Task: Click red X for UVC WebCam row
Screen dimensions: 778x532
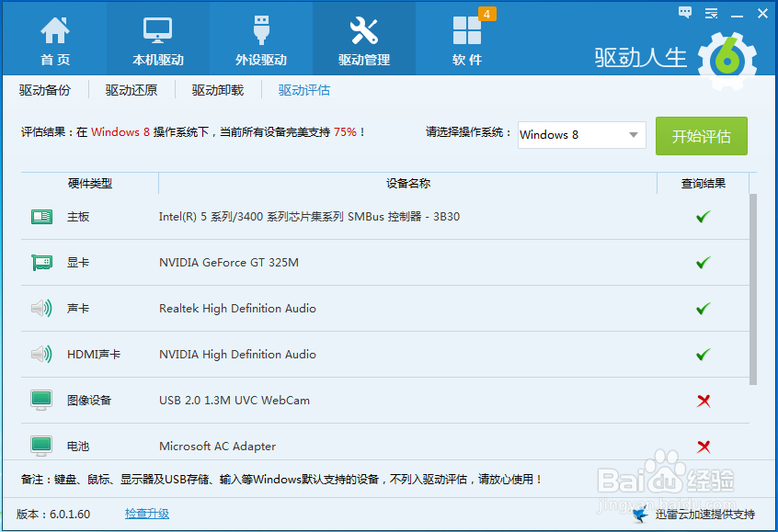Action: (704, 401)
